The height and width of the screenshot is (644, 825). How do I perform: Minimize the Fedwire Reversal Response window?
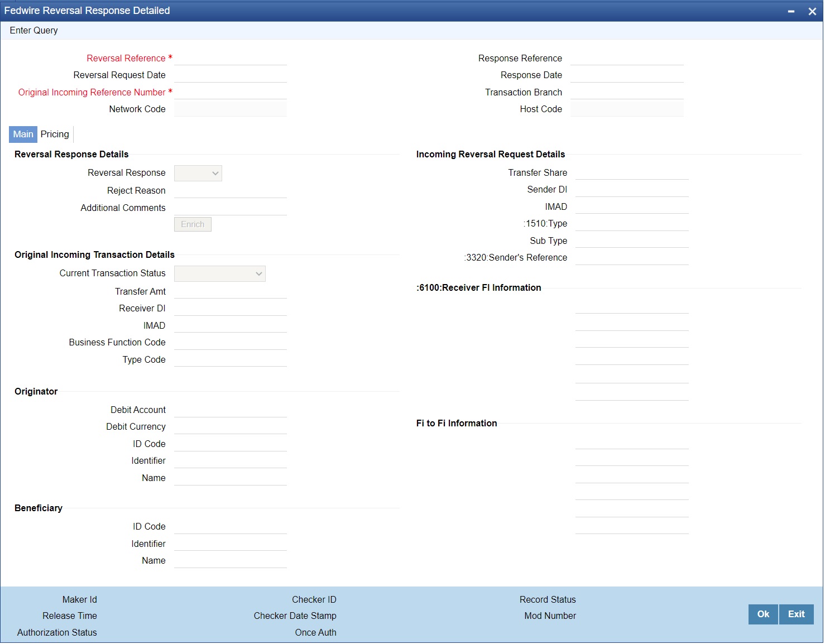791,11
